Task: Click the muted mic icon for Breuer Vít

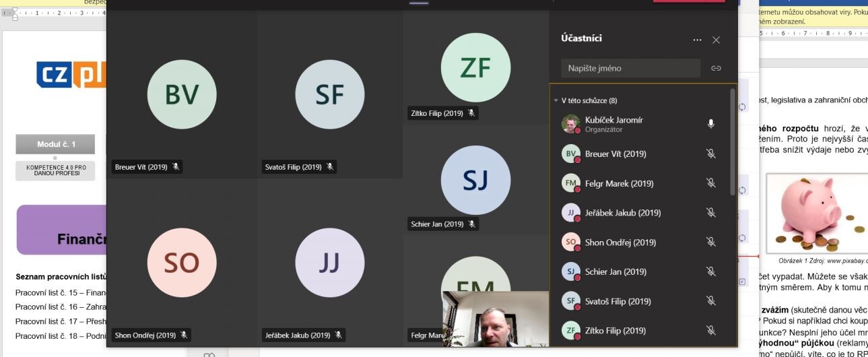Action: coord(710,154)
